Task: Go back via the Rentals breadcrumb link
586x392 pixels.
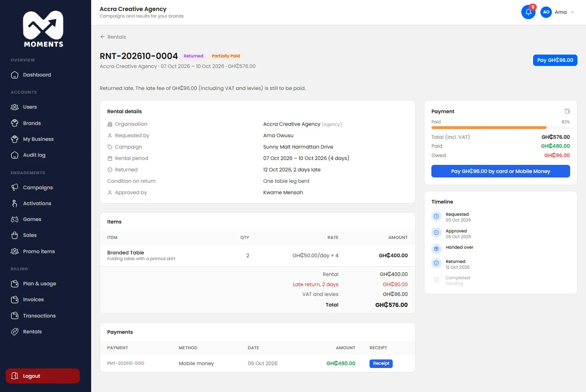Action: 113,37
